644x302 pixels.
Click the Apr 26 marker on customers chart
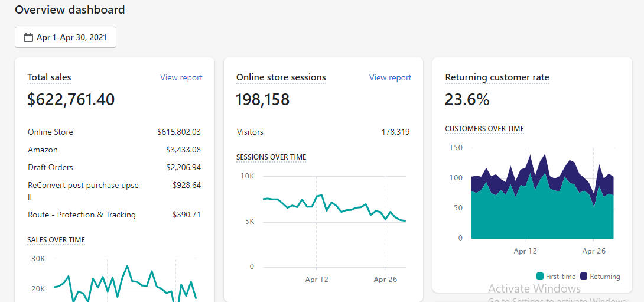click(x=594, y=251)
